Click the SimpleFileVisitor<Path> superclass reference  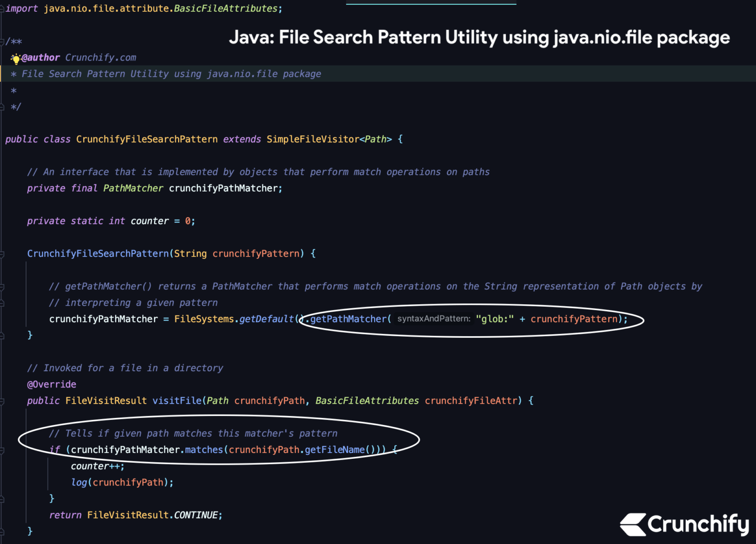pos(328,139)
